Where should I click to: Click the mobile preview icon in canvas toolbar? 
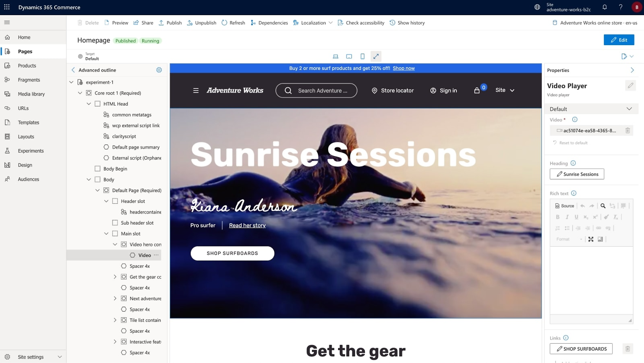[x=362, y=56]
